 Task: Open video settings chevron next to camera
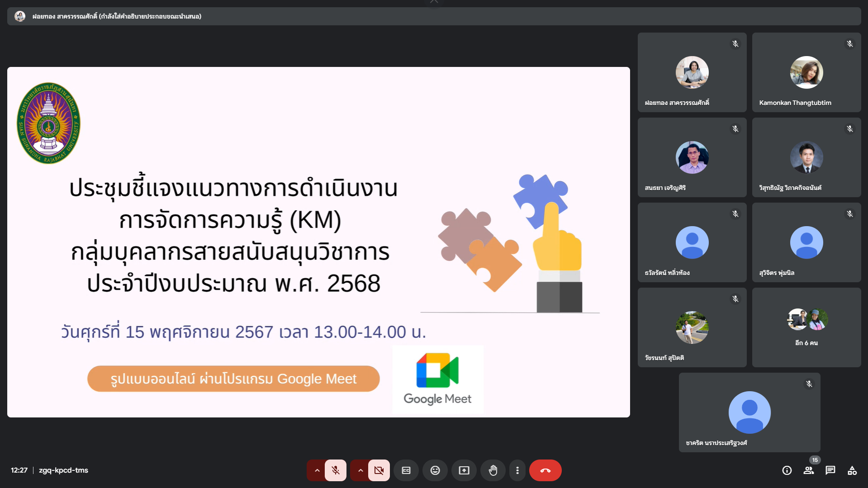tap(360, 470)
